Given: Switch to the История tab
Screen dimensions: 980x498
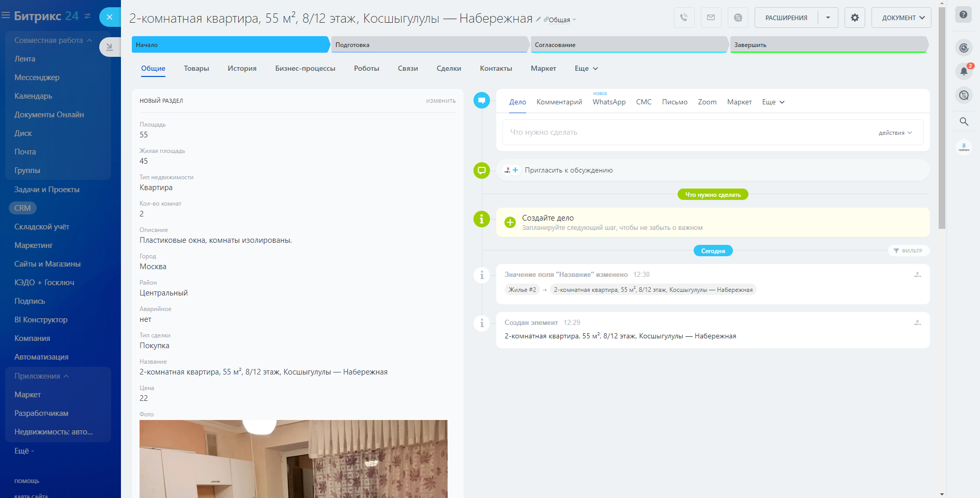Looking at the screenshot, I should [x=242, y=68].
